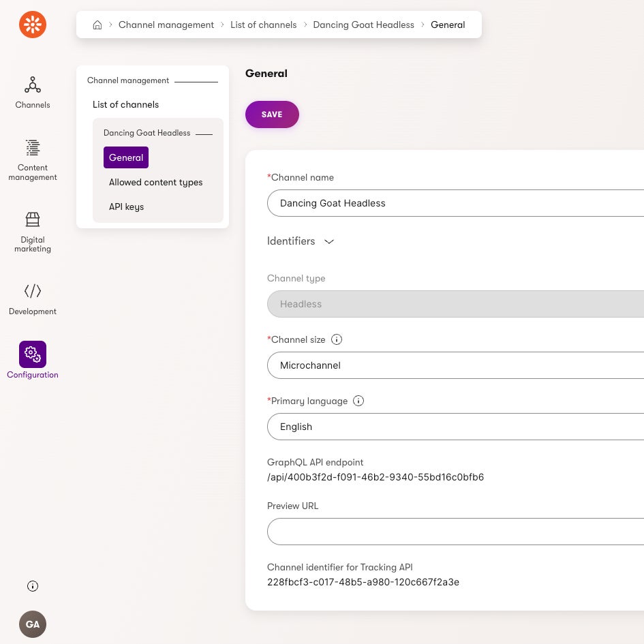Click the info icon in sidebar
The image size is (644, 644).
coord(33,586)
